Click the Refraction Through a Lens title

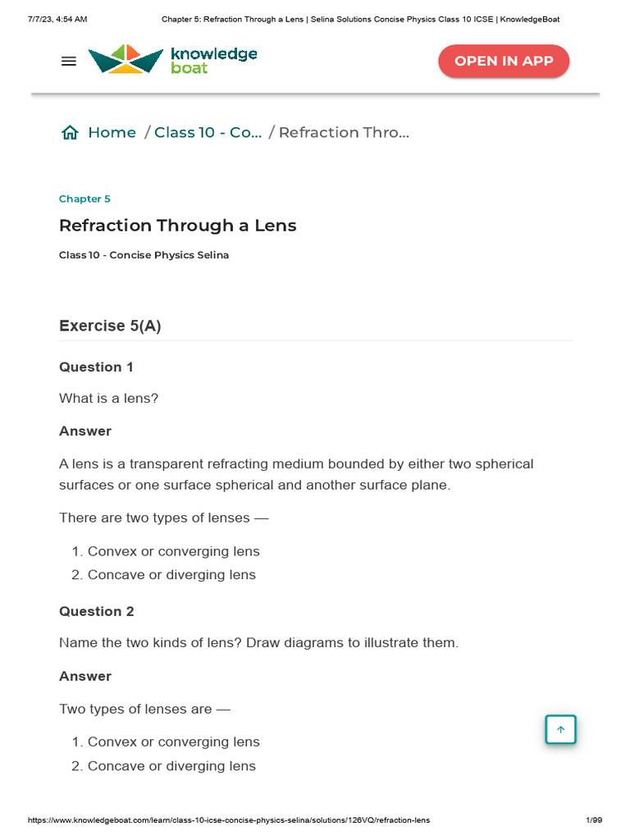pyautogui.click(x=178, y=226)
